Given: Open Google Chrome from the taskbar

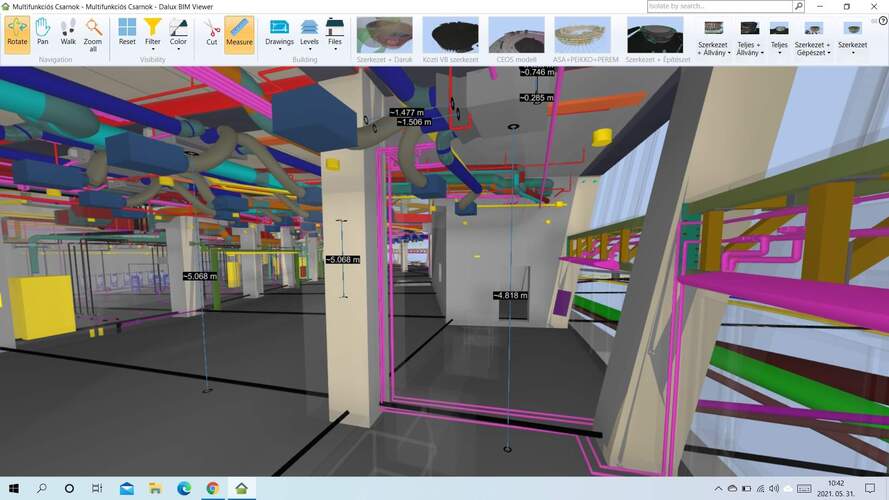Looking at the screenshot, I should pos(213,489).
